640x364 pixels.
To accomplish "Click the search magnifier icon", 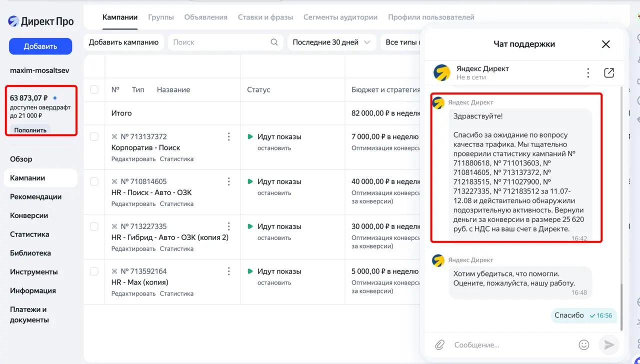I will point(274,42).
